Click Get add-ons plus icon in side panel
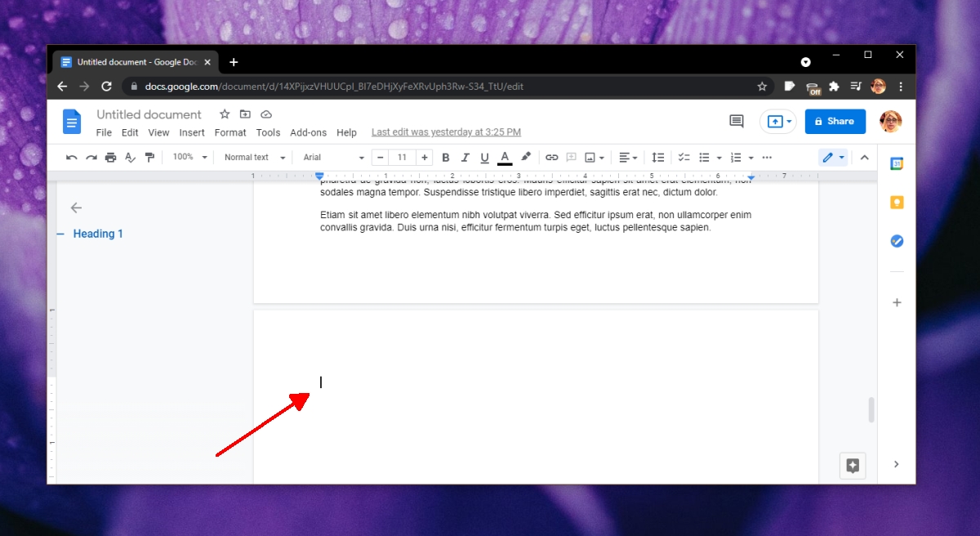The width and height of the screenshot is (980, 536). [897, 302]
